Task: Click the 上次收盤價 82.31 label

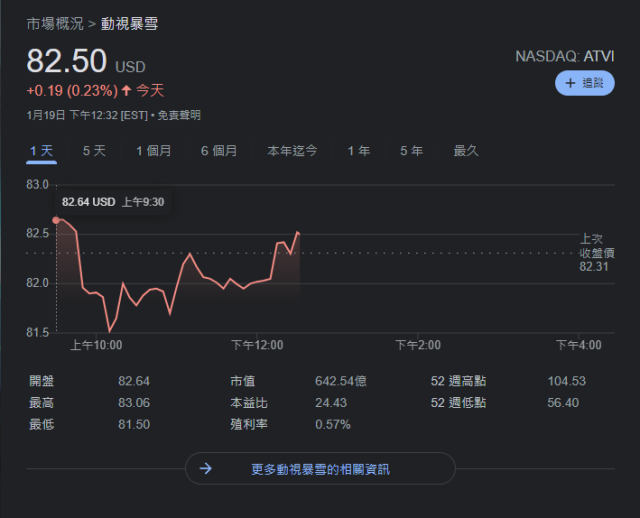Action: tap(590, 252)
